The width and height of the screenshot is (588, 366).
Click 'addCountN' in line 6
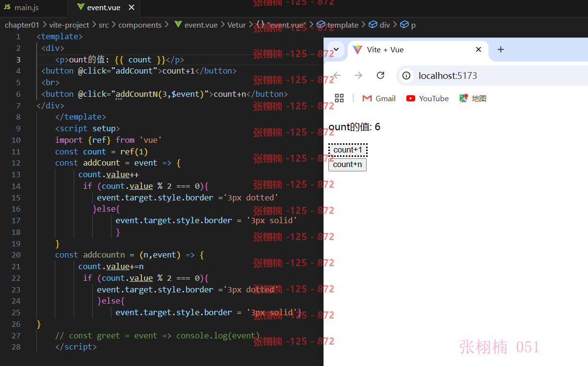[x=137, y=94]
